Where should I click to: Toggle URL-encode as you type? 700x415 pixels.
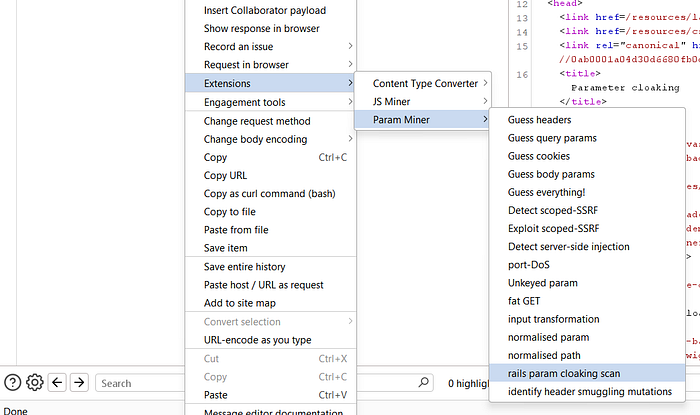coord(271,340)
